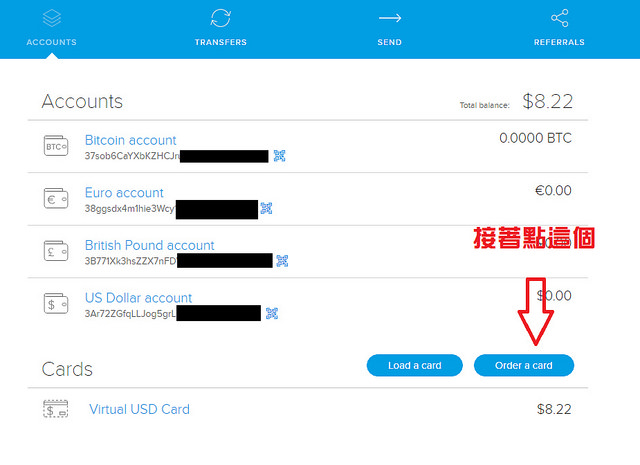Open the Bitcoin account link
The height and width of the screenshot is (465, 640).
click(x=130, y=140)
